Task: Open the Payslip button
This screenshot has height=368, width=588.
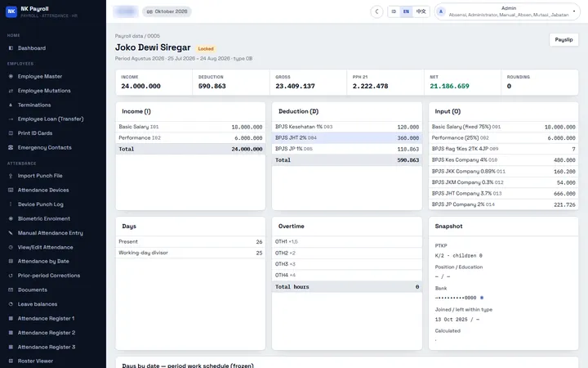Action: (x=563, y=39)
